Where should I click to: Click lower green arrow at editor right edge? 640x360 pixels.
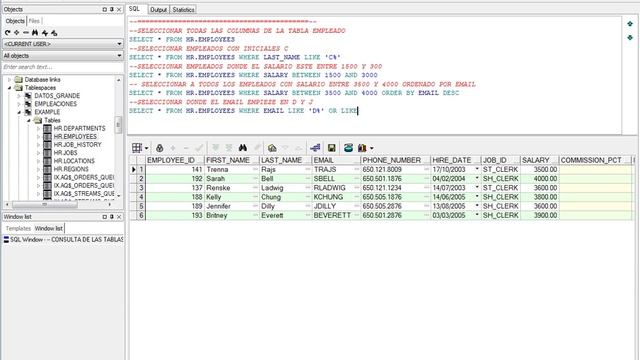630,38
